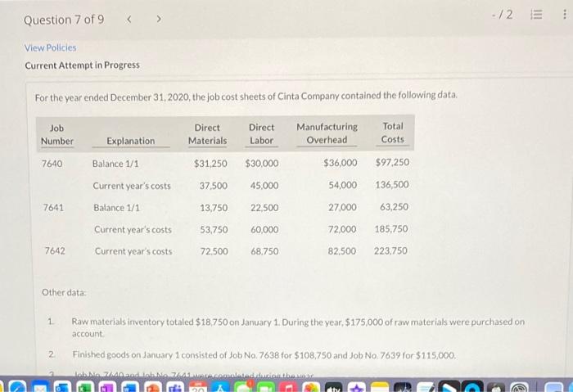Click the $97,250 total cost value
This screenshot has height=392, width=573.
(392, 162)
